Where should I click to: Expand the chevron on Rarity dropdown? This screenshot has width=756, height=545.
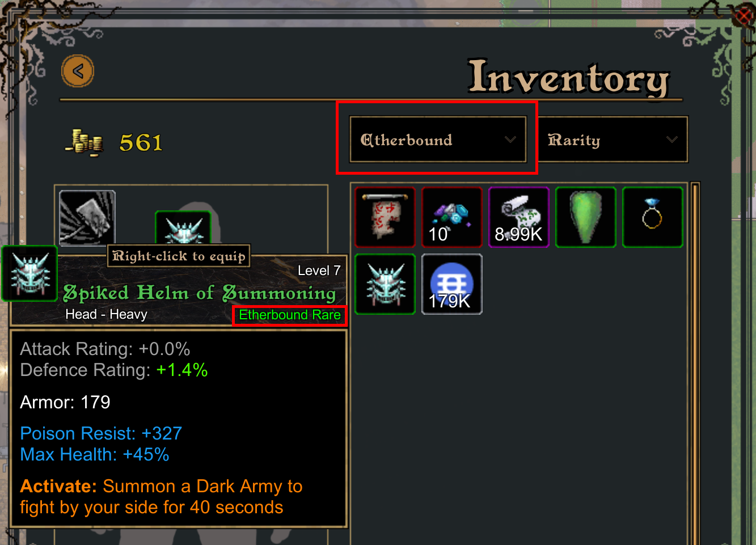tap(672, 140)
